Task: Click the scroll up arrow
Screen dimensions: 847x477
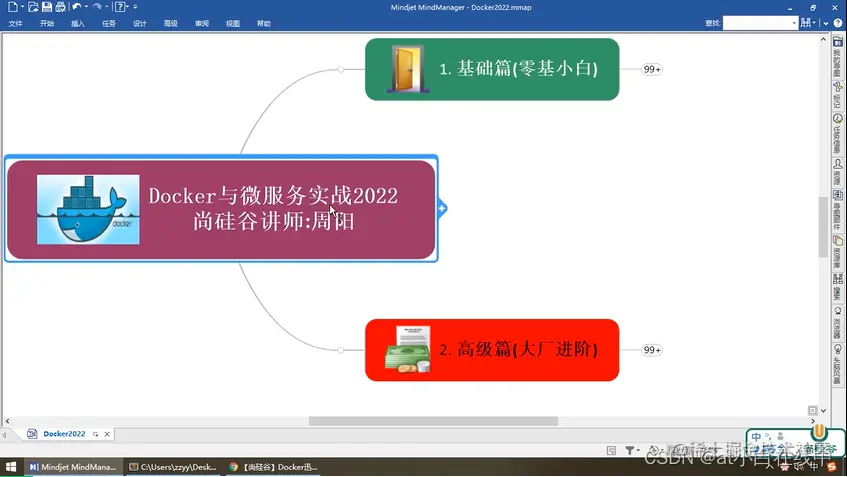Action: pos(823,39)
